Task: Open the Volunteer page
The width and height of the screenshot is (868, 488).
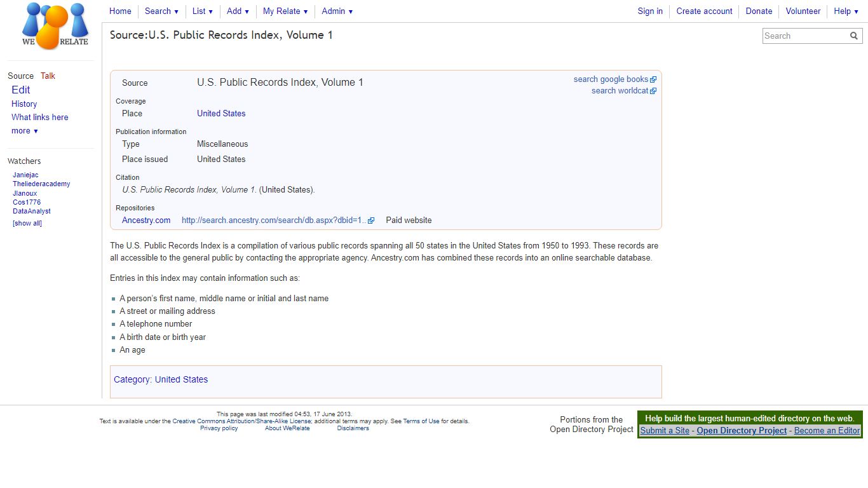Action: click(x=803, y=11)
